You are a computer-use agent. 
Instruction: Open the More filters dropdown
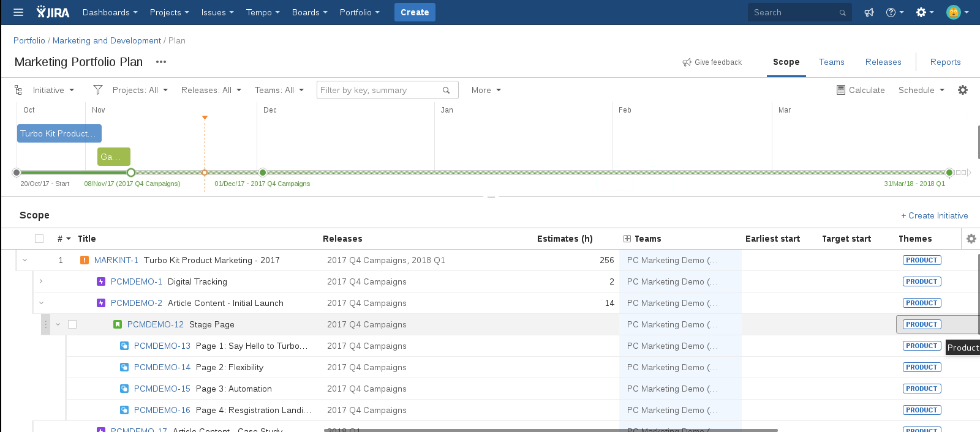(486, 90)
